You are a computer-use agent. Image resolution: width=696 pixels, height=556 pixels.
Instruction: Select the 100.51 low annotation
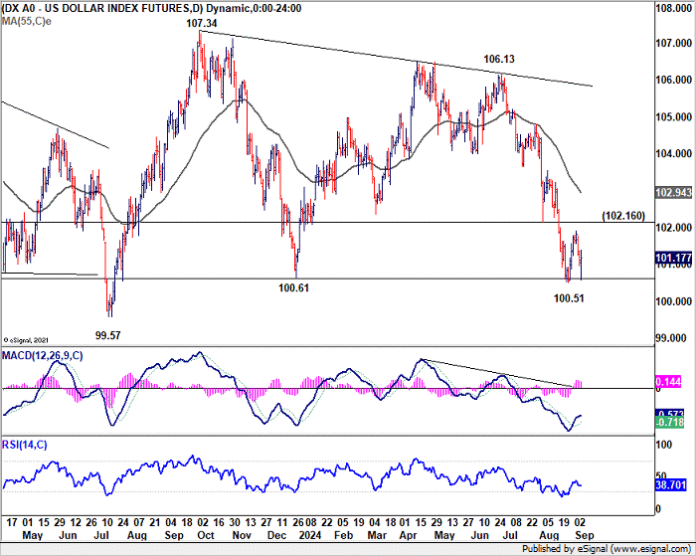569,298
